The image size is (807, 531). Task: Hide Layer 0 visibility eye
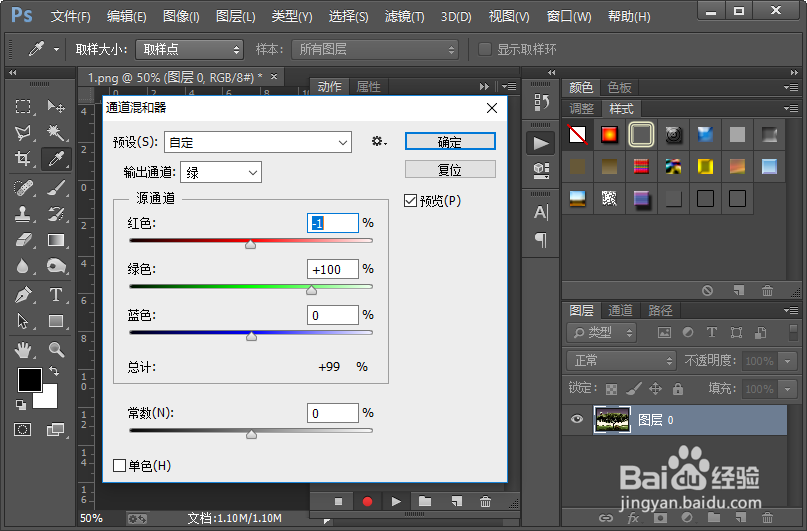(x=577, y=419)
